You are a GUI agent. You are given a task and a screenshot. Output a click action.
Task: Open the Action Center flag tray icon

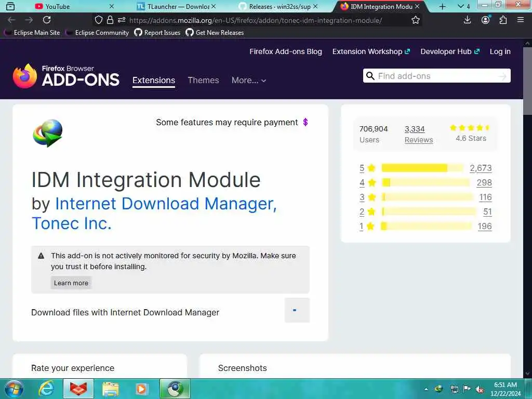click(x=467, y=389)
